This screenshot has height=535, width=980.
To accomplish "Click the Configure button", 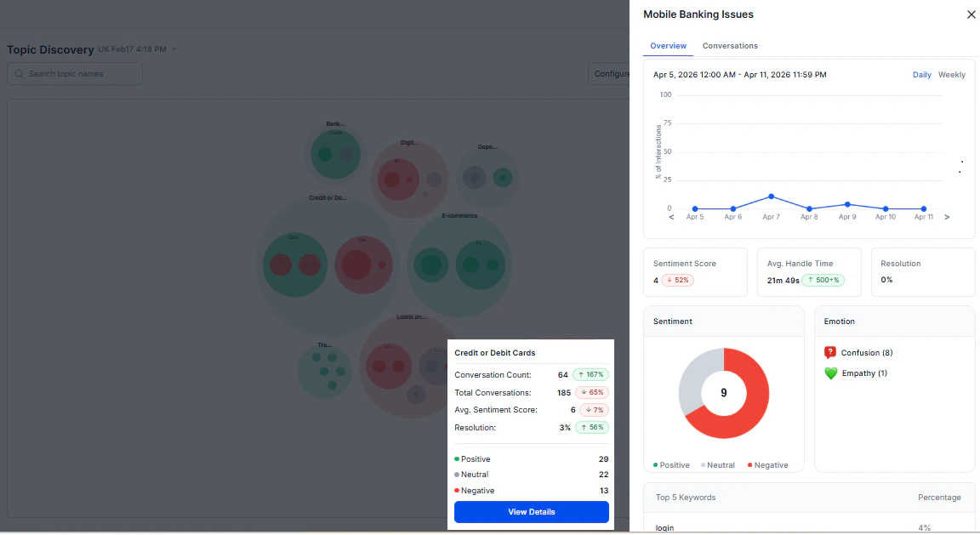I will [x=612, y=74].
